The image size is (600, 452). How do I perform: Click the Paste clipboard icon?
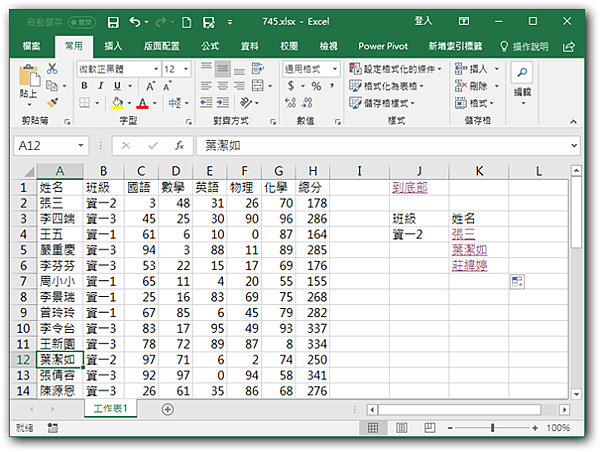29,76
